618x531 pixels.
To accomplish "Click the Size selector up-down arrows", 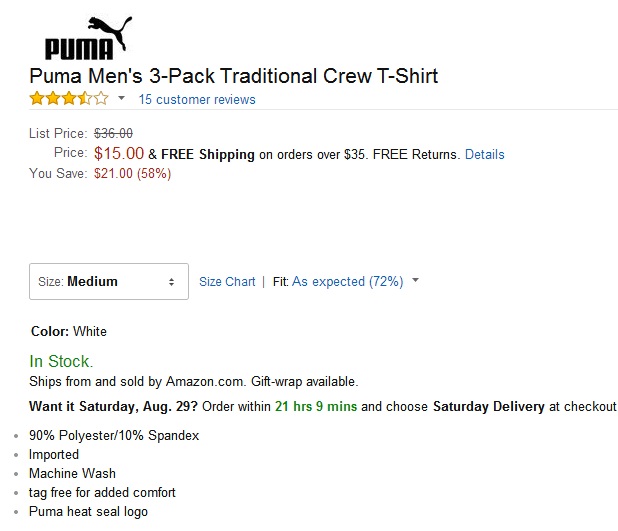I will pyautogui.click(x=171, y=282).
